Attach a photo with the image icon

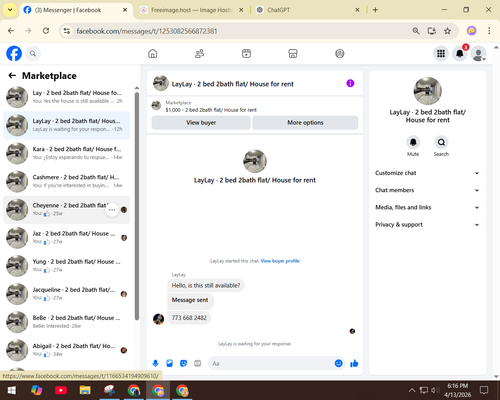coord(169,363)
